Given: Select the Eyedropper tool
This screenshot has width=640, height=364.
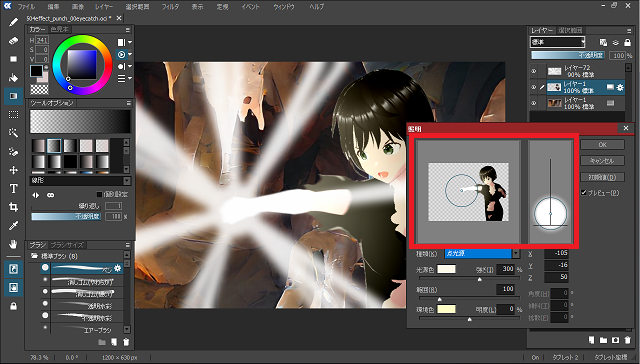Looking at the screenshot, I should click(13, 226).
